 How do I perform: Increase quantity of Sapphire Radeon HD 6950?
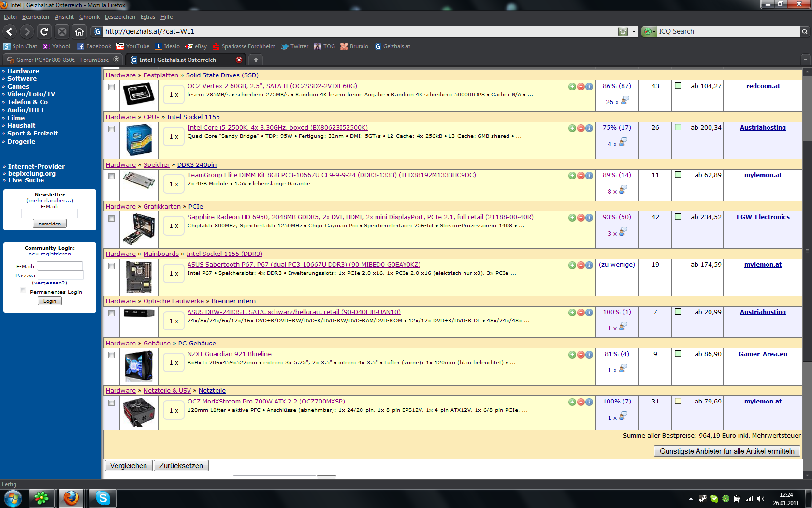point(572,218)
